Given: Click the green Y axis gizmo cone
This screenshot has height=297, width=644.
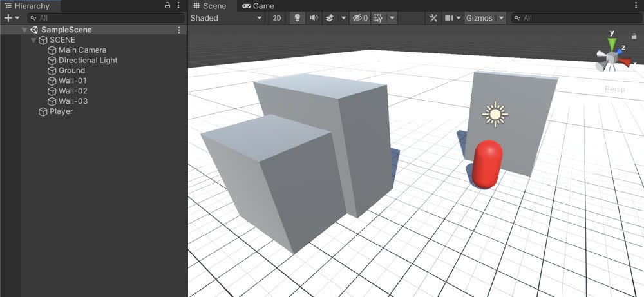Looking at the screenshot, I should (x=612, y=43).
